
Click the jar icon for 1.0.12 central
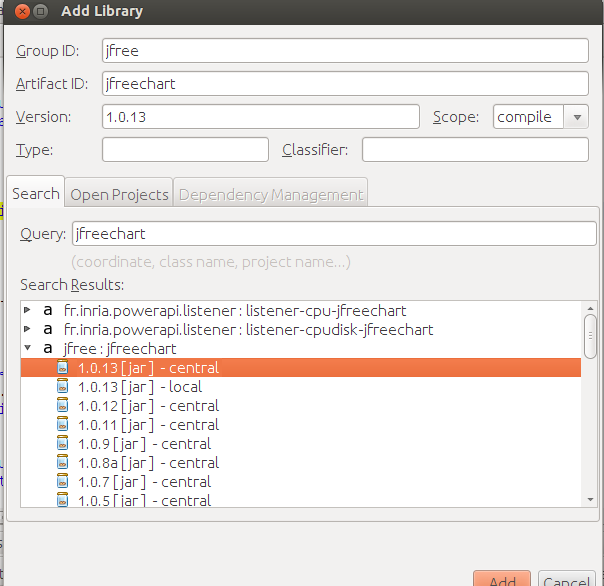coord(62,405)
